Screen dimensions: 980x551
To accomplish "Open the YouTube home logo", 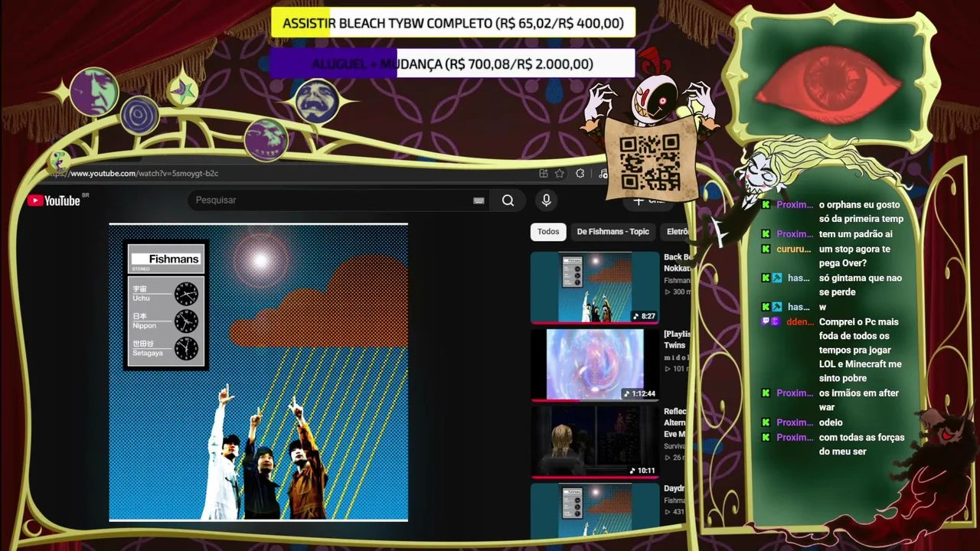I will tap(54, 201).
